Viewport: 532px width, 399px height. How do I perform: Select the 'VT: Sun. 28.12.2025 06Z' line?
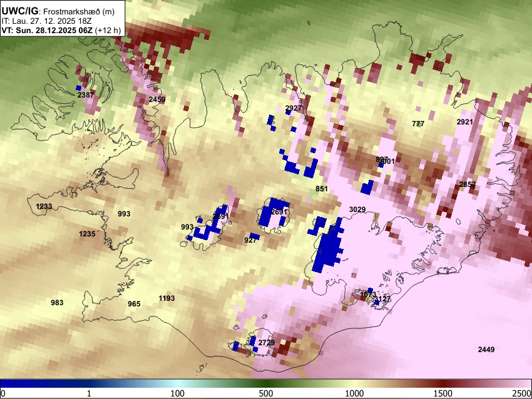point(47,30)
